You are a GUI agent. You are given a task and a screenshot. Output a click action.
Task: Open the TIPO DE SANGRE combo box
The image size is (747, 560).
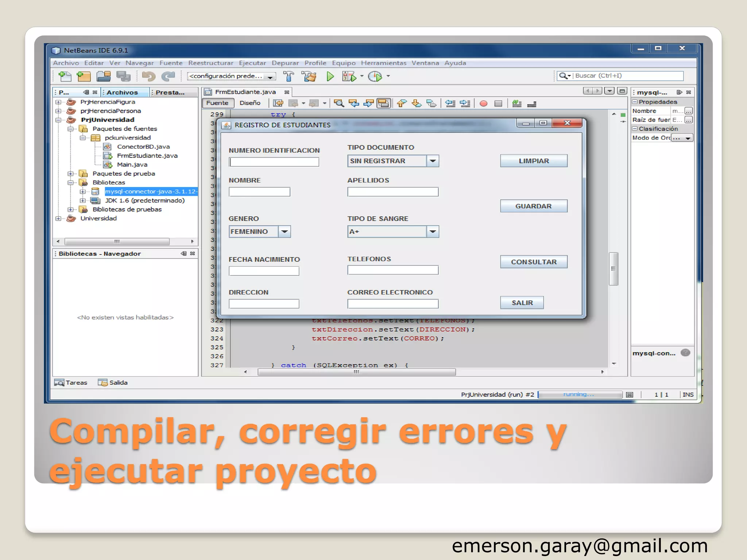point(433,232)
